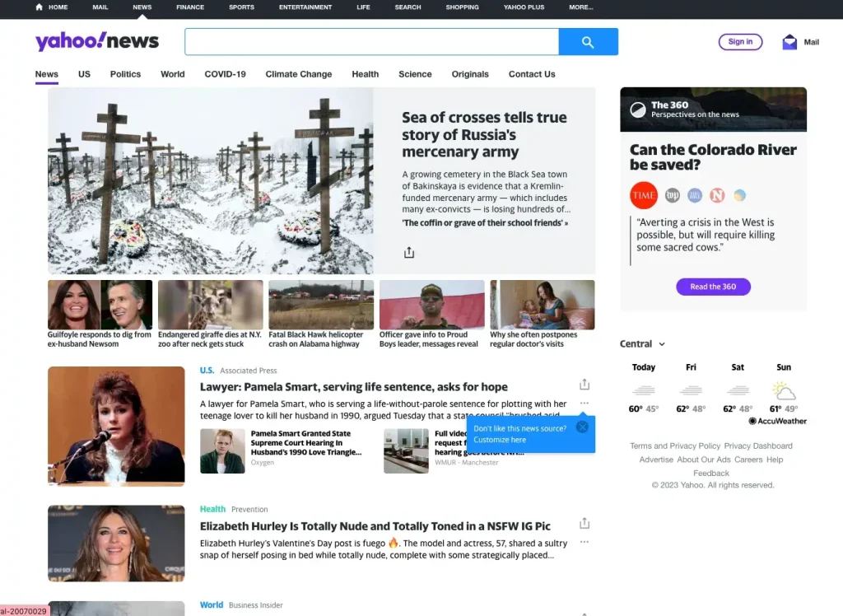Select the COVID-19 section tab

(226, 74)
